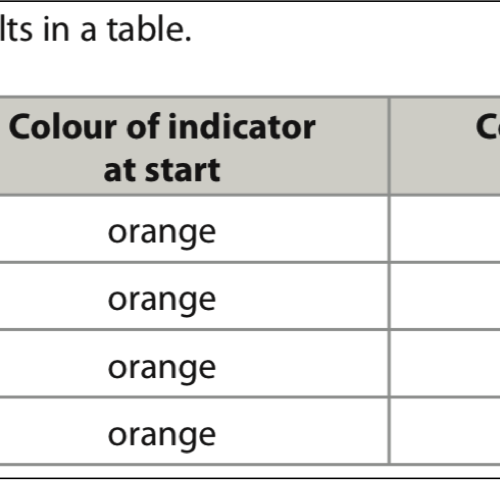The height and width of the screenshot is (480, 500).
Task: Select the word 'Colour' in the header
Action: click(x=63, y=127)
